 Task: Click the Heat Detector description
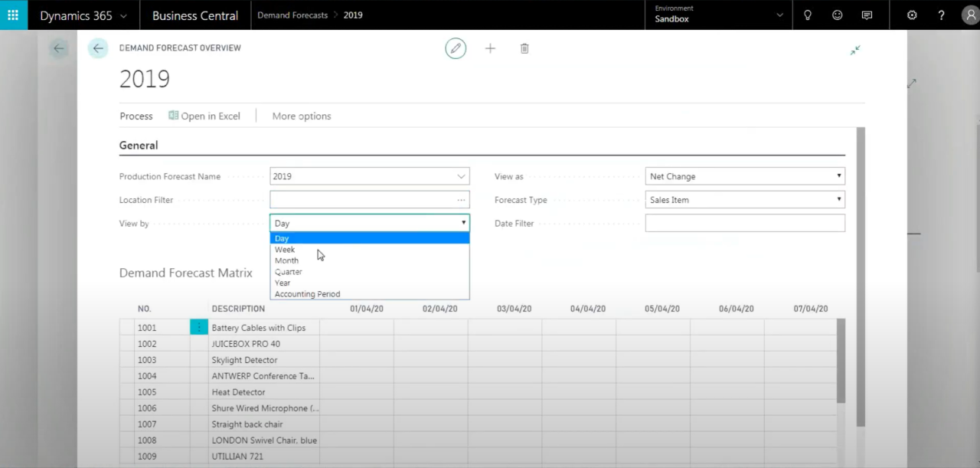(x=238, y=392)
